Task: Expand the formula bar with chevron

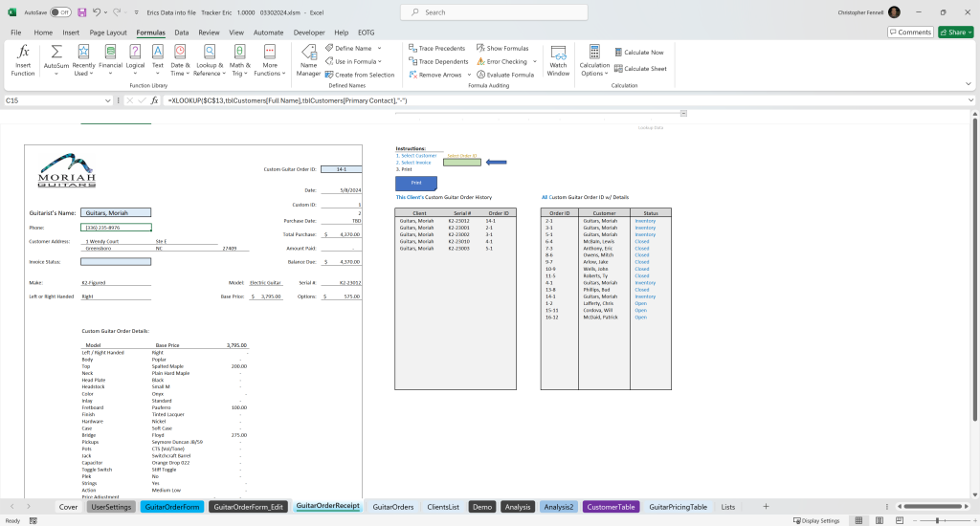Action: coord(970,100)
